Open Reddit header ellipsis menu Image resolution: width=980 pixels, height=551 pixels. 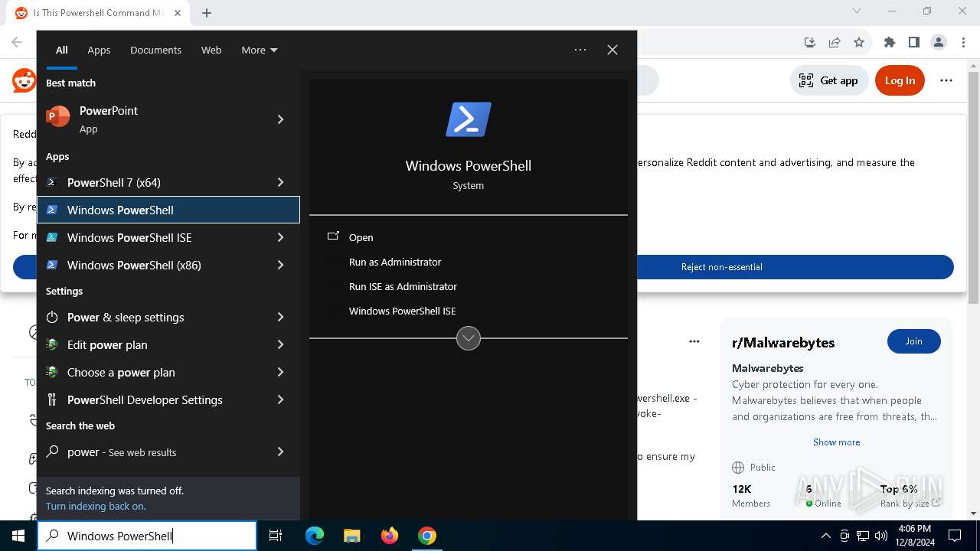tap(946, 80)
